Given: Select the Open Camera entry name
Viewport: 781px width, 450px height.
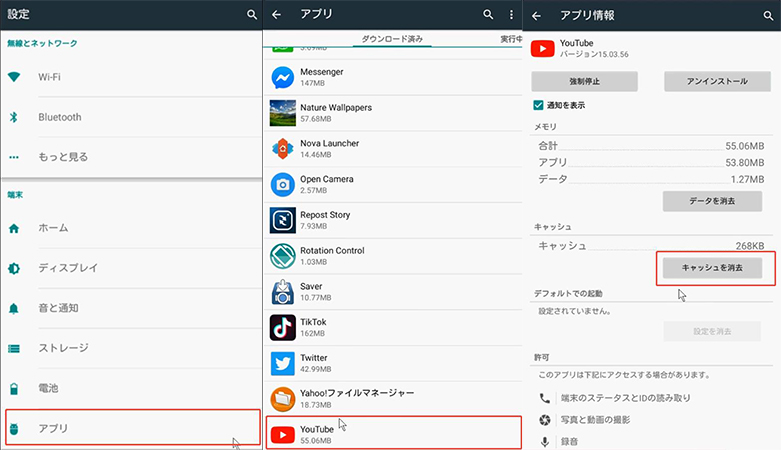Looking at the screenshot, I should tap(326, 179).
